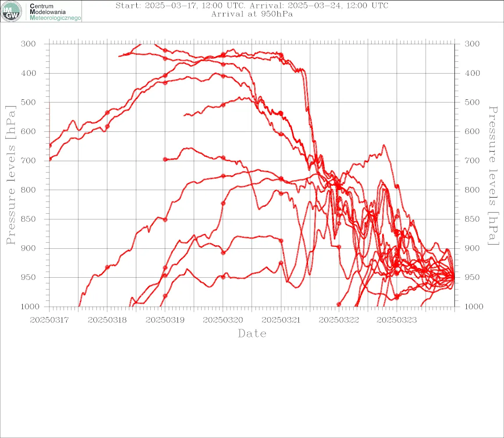Click the left axis 600 label

[28, 131]
